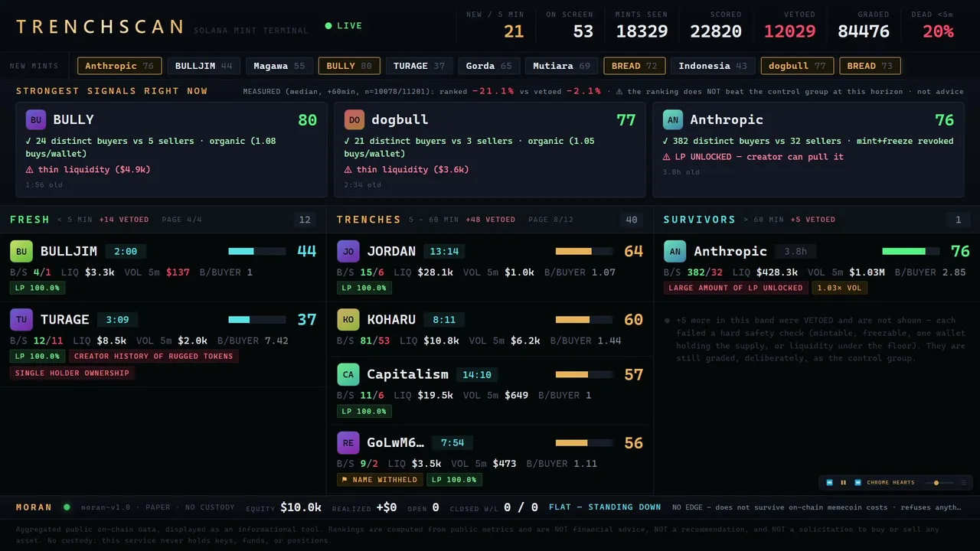Image resolution: width=980 pixels, height=551 pixels.
Task: Select the BU avatar in the BULLJIM row
Action: pyautogui.click(x=21, y=251)
